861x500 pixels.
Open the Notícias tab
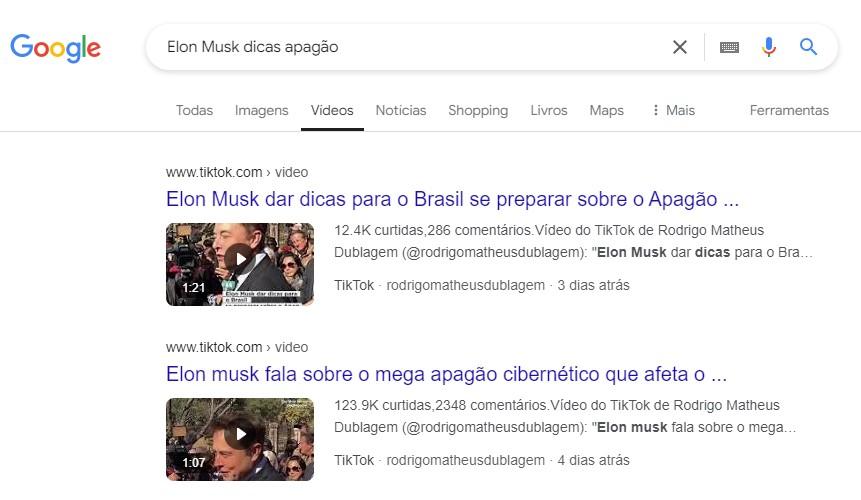[x=401, y=110]
